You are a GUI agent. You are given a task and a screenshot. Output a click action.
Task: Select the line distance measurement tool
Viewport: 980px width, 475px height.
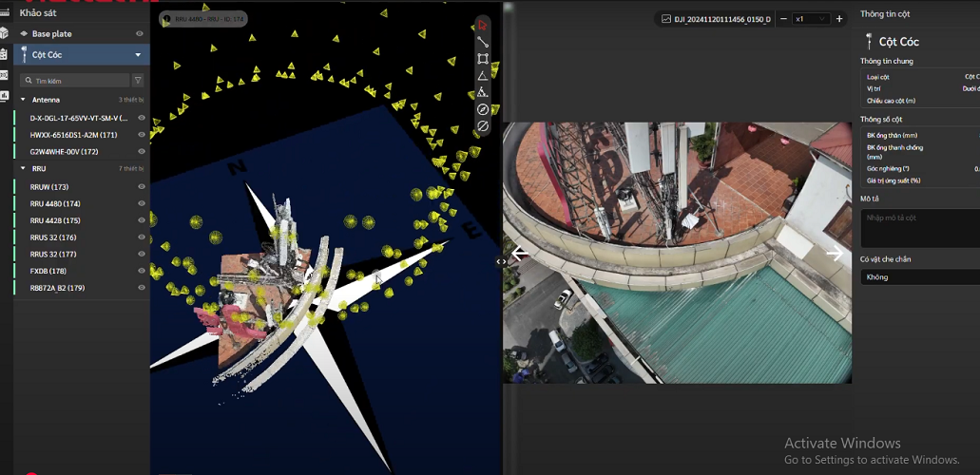[x=483, y=42]
